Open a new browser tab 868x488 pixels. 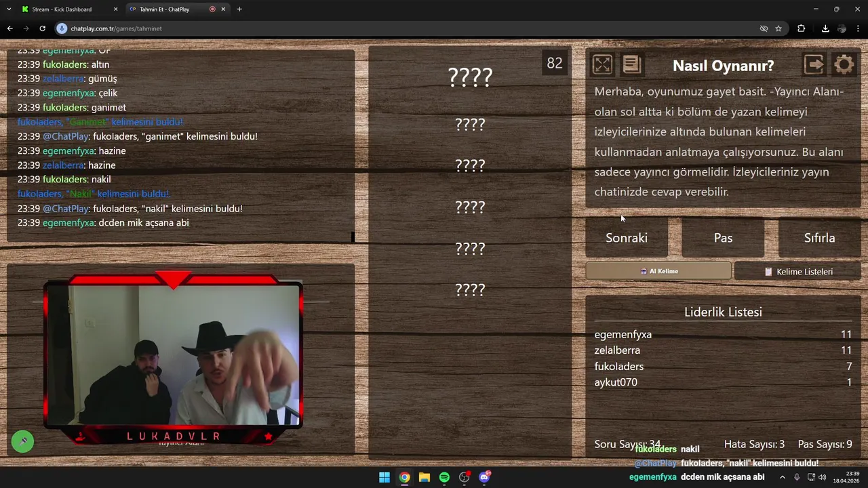[239, 9]
